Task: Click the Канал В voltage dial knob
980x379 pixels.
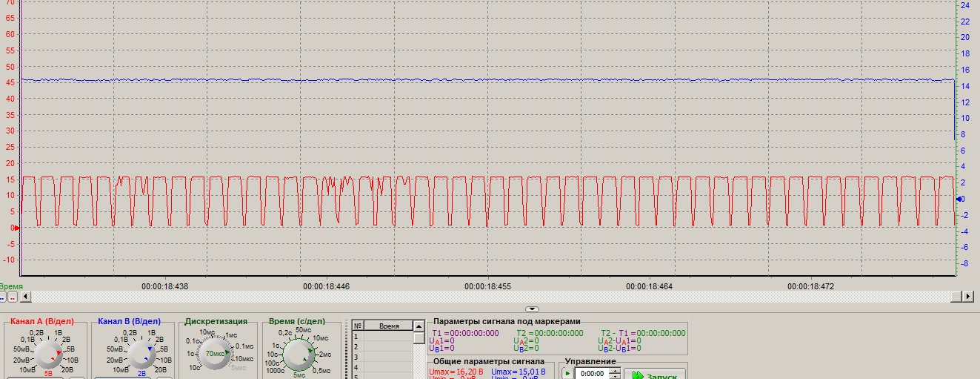Action: pos(140,354)
